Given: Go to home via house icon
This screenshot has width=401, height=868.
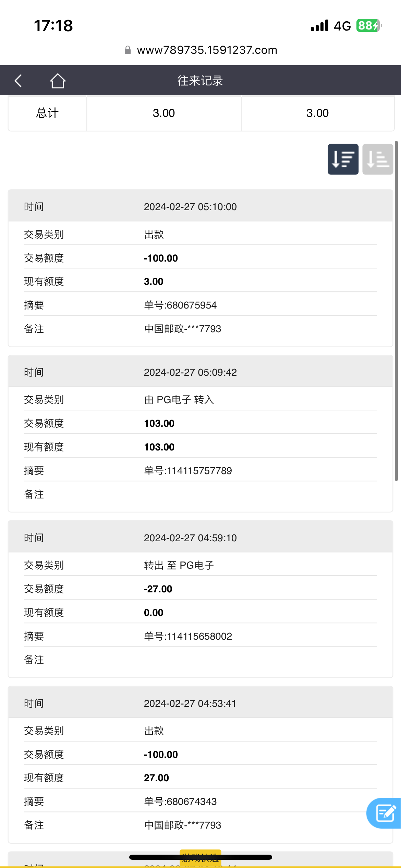Looking at the screenshot, I should pyautogui.click(x=58, y=81).
